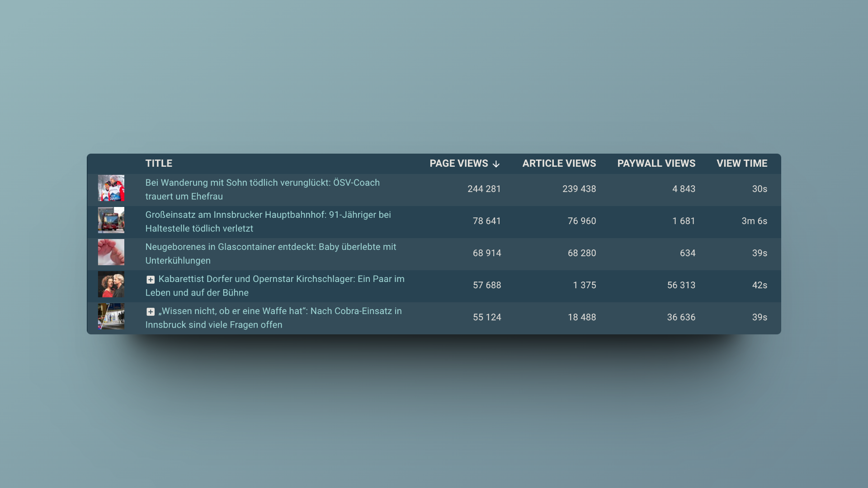Click the paywall plus icon before Kabarettist Dorfer

pyautogui.click(x=151, y=280)
